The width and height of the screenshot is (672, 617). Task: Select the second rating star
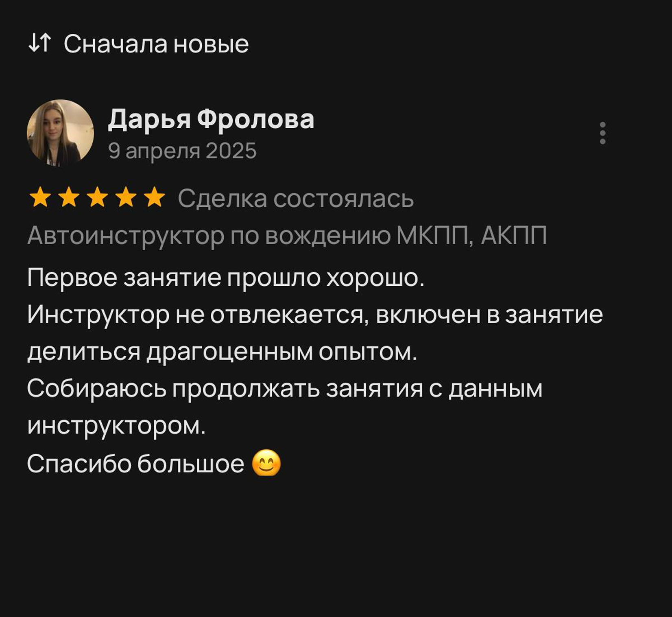click(69, 198)
